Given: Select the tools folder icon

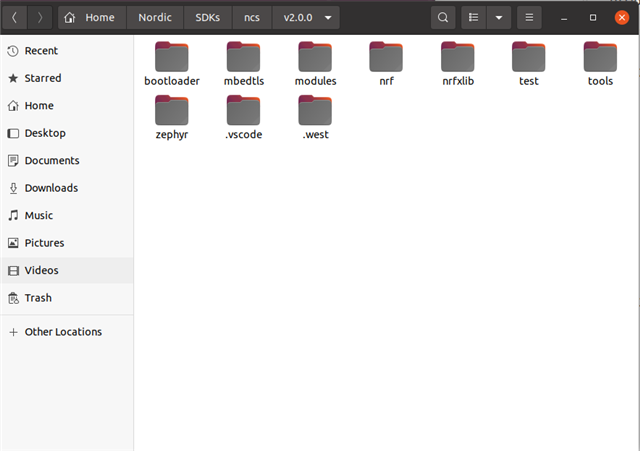Looking at the screenshot, I should point(600,57).
